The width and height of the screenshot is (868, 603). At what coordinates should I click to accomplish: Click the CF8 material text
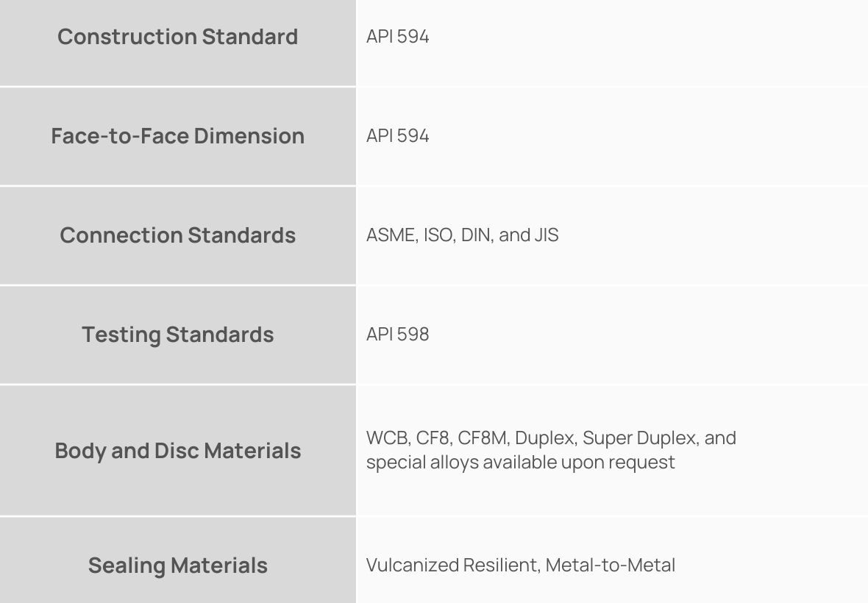428,438
